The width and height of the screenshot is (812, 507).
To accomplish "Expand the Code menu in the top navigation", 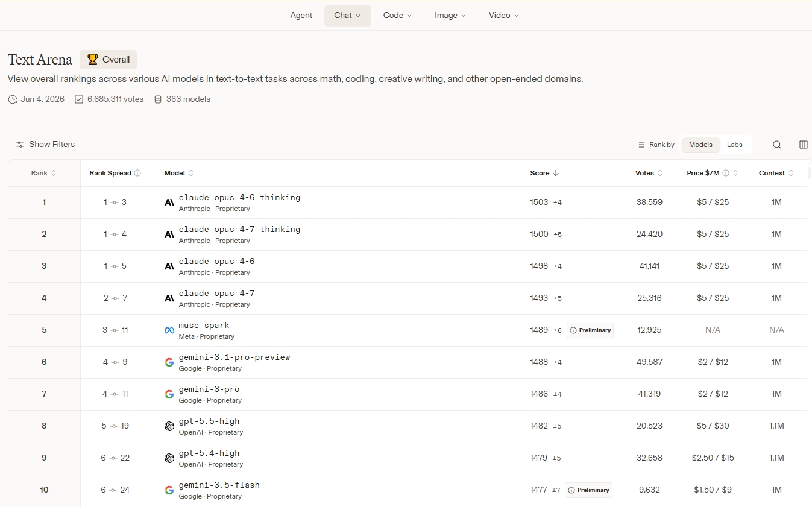I will (x=398, y=16).
